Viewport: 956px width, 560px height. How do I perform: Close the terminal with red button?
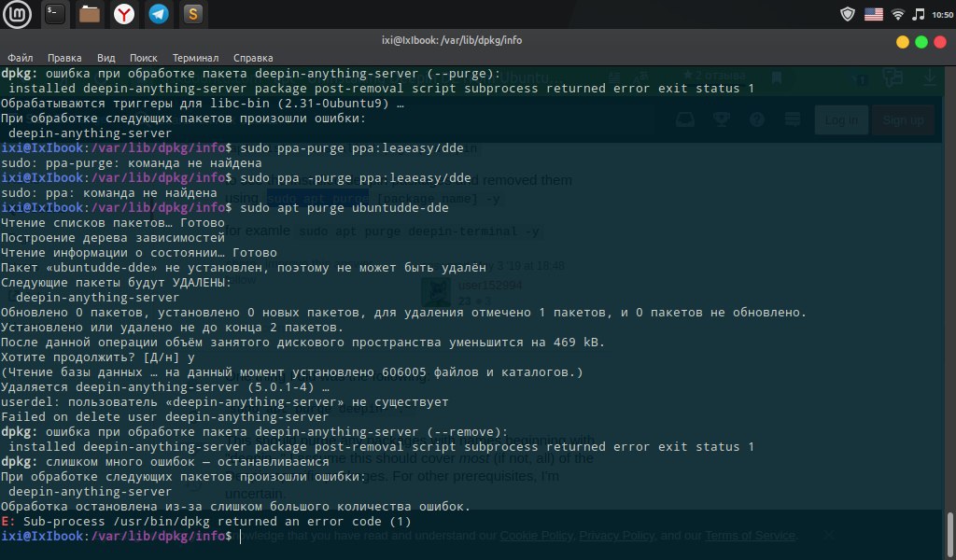pos(940,41)
